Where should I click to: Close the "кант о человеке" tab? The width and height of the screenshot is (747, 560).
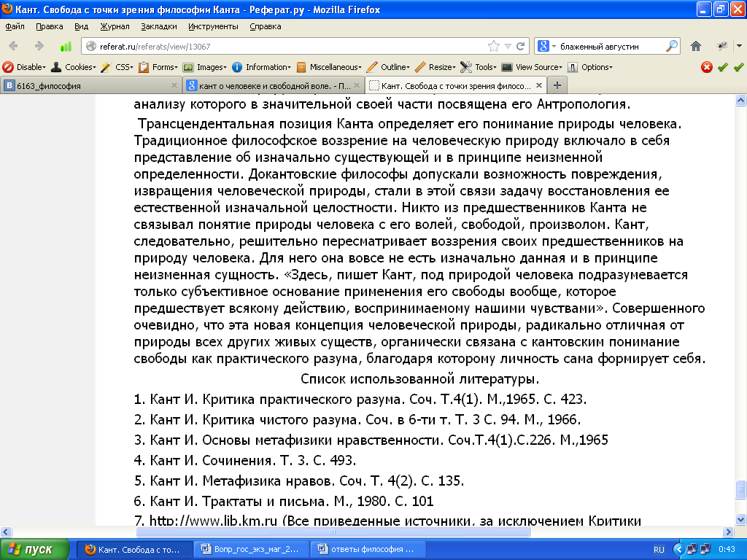tap(356, 85)
